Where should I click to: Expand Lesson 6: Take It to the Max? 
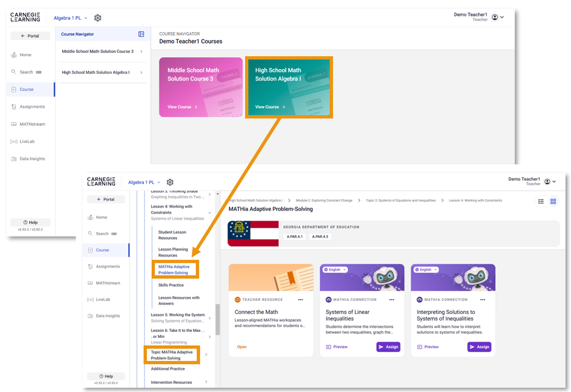pos(210,337)
